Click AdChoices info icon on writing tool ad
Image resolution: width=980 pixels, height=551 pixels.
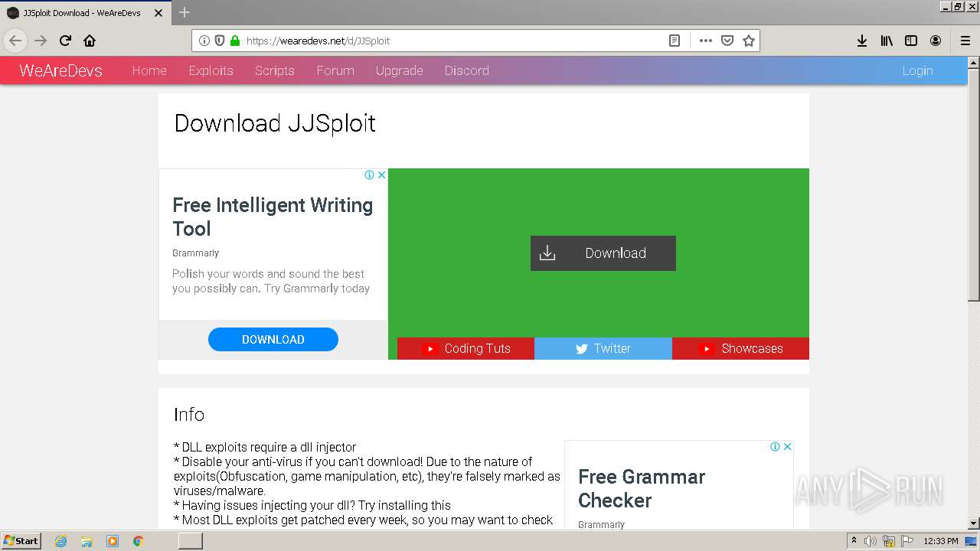click(x=369, y=174)
